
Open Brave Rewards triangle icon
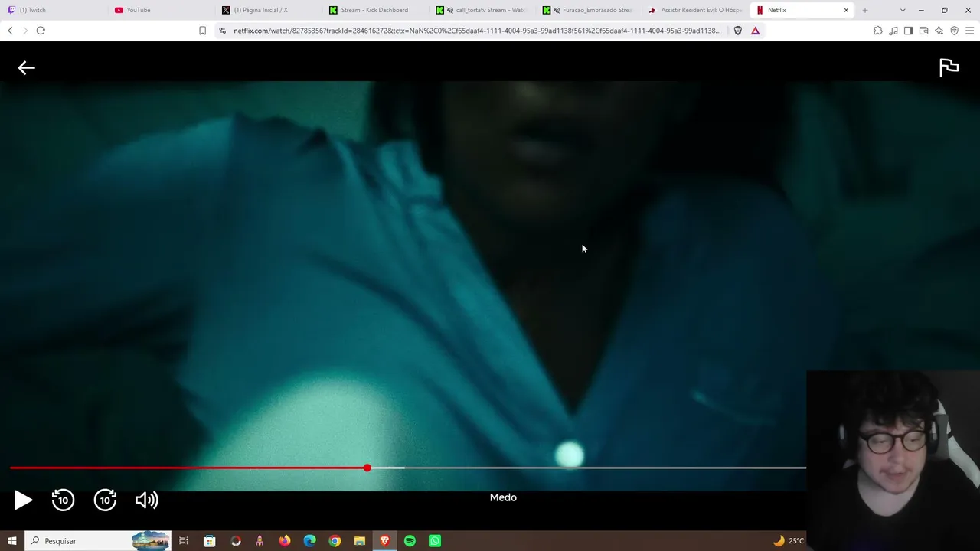(x=756, y=31)
